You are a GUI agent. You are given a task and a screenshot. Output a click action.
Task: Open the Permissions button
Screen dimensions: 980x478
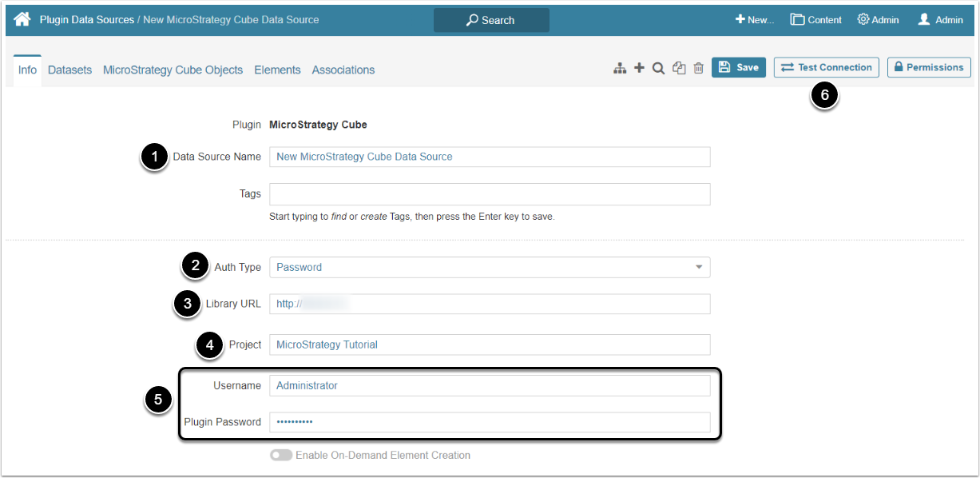pos(929,67)
